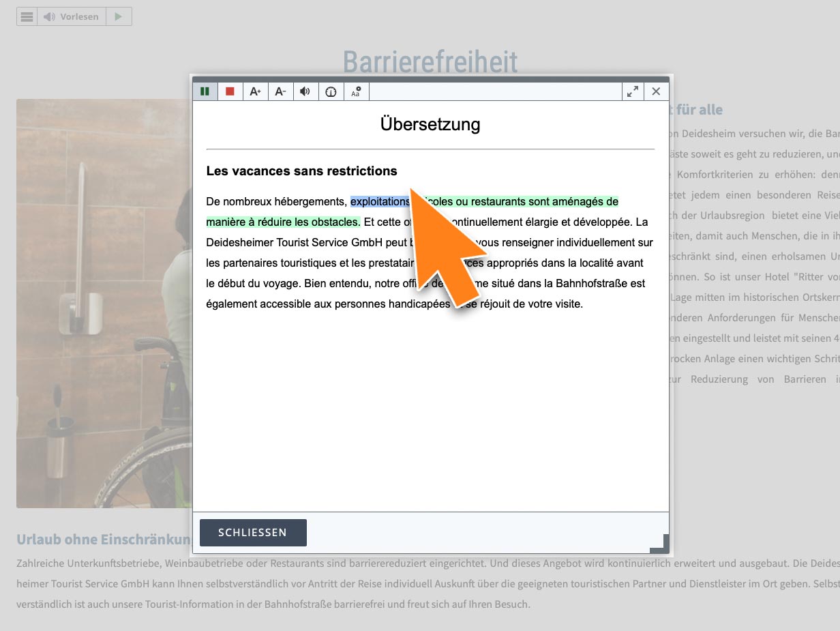
Task: Decrease text size with A- icon
Action: click(281, 91)
